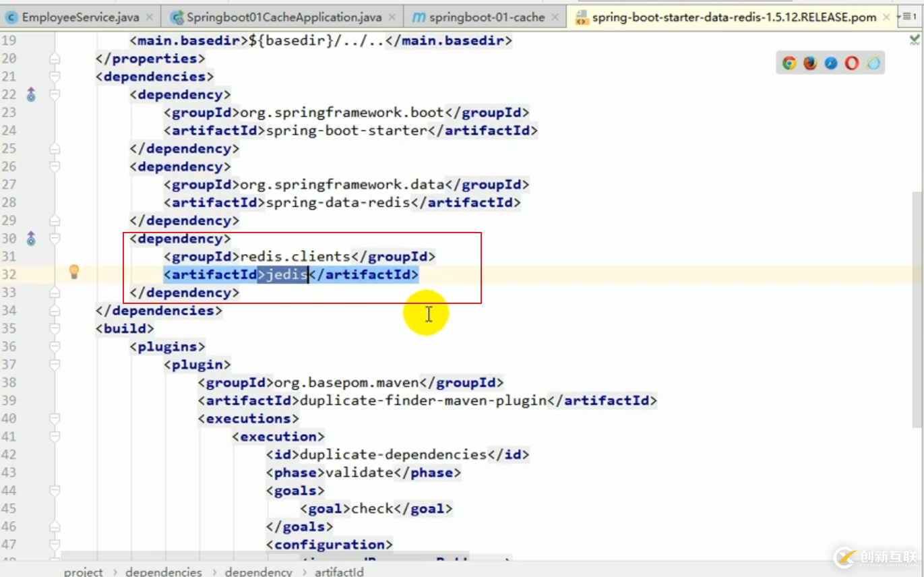Collapse the plugins block at line 36
This screenshot has width=924, height=577.
[55, 347]
